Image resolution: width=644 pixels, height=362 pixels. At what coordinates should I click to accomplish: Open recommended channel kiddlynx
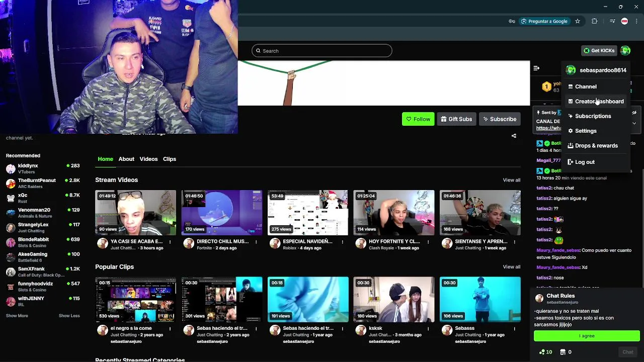43,169
